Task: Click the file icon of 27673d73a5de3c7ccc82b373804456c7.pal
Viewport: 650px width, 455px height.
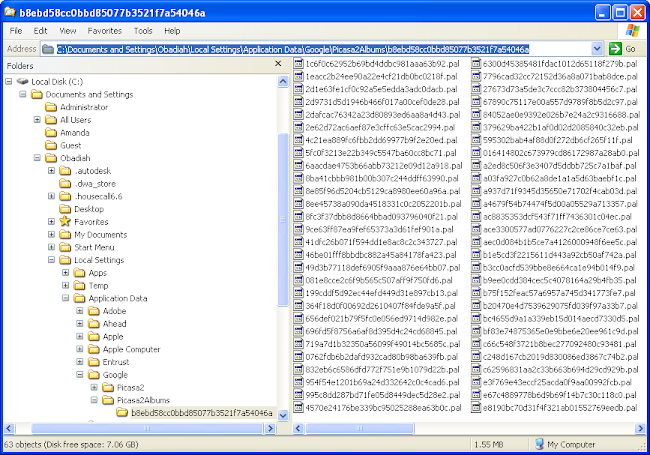Action: tap(476, 89)
